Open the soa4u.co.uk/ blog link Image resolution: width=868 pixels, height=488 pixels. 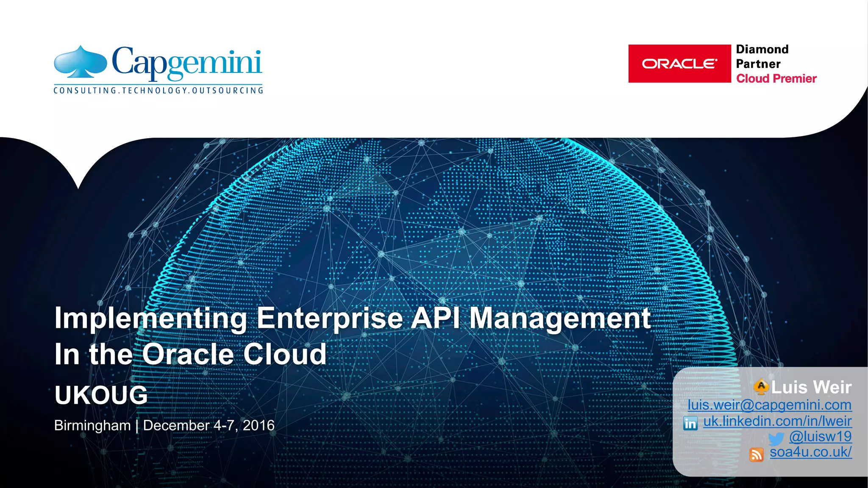coord(810,452)
